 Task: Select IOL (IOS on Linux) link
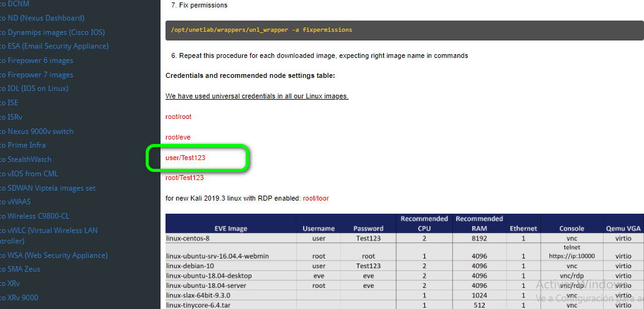click(37, 88)
